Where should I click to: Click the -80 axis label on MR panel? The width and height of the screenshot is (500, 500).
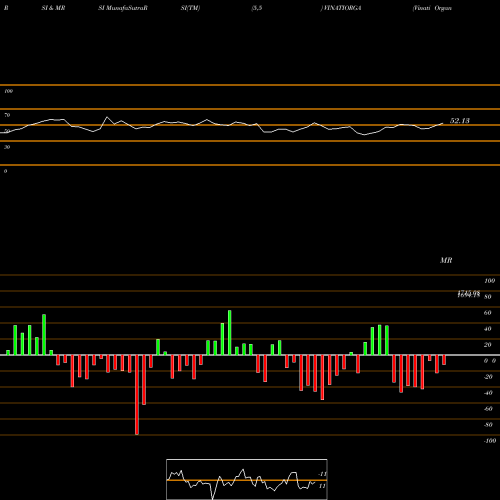point(488,425)
